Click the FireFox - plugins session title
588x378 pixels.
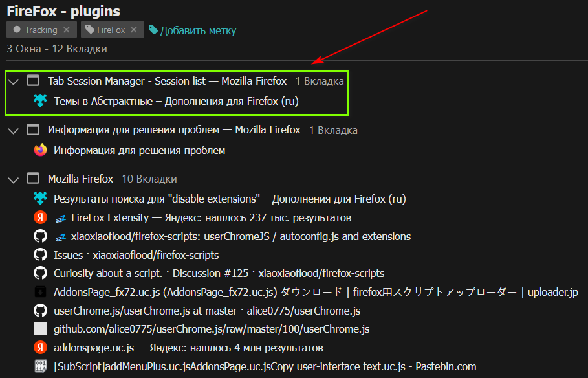pos(63,11)
